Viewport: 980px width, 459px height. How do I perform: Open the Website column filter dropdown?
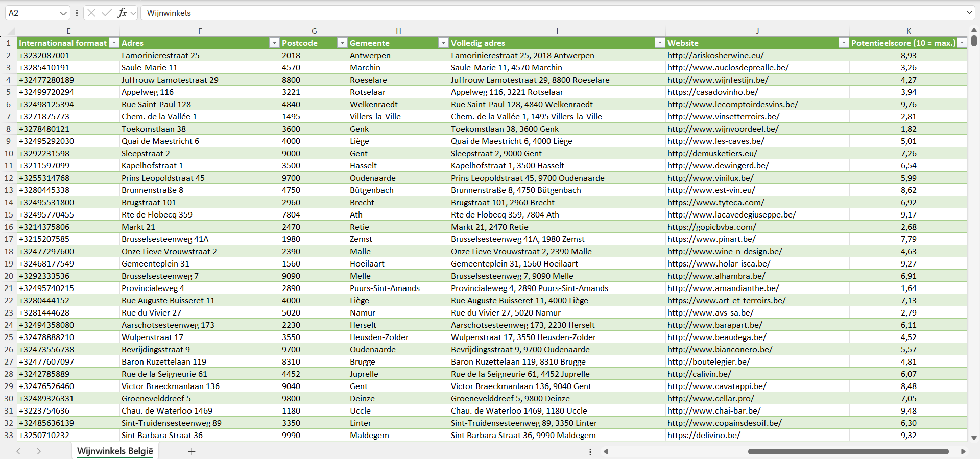pos(844,43)
